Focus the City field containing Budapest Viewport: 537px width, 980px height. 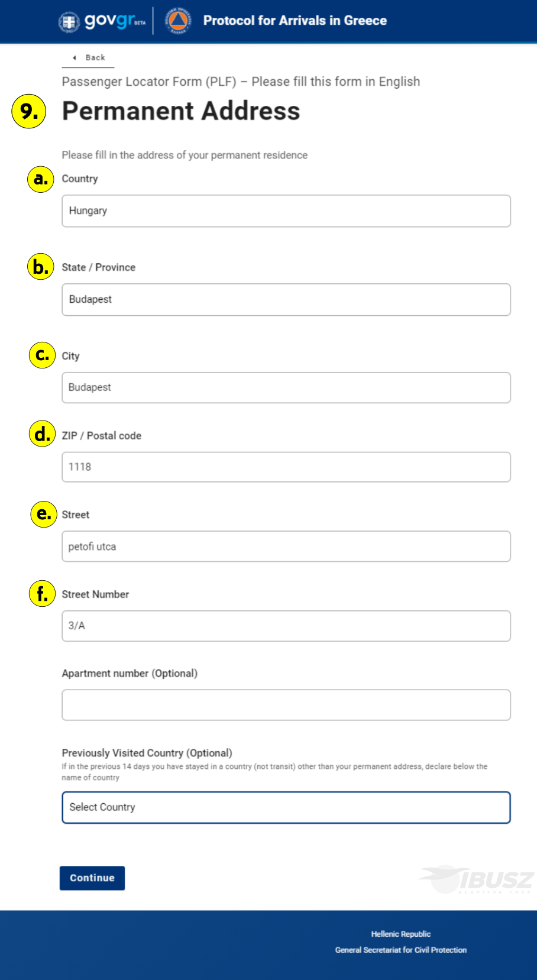point(286,388)
